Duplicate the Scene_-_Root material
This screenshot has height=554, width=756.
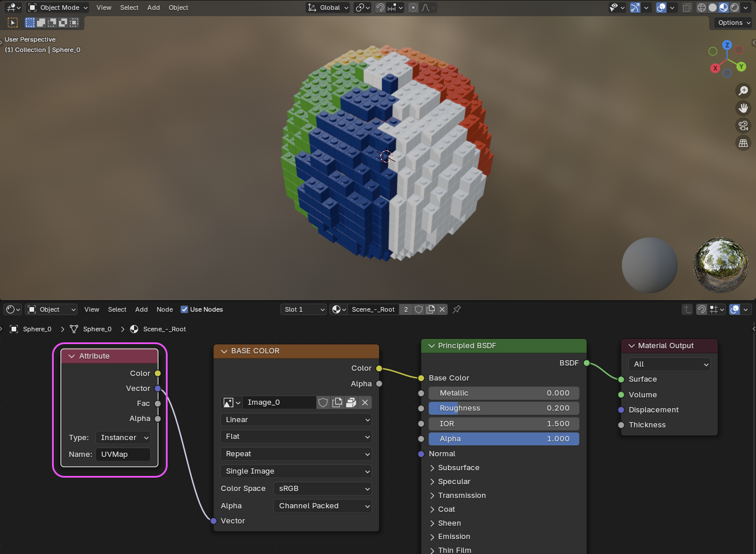pyautogui.click(x=431, y=309)
